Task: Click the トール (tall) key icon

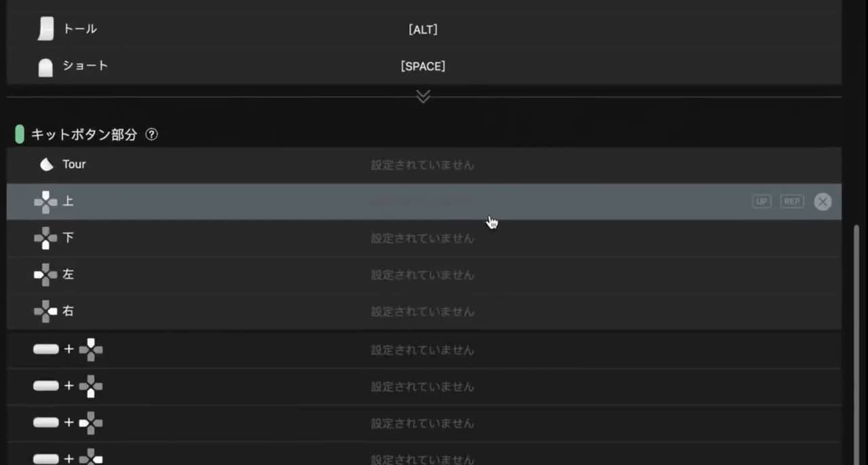Action: pyautogui.click(x=45, y=29)
